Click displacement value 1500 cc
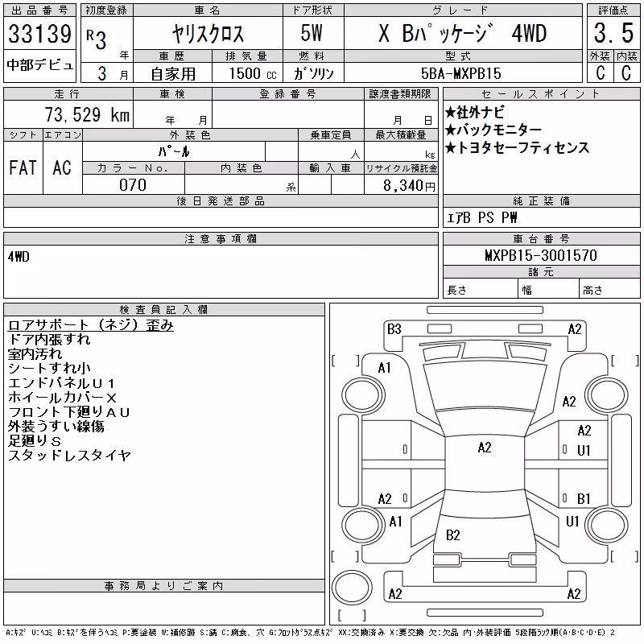This screenshot has height=644, width=644. click(x=253, y=73)
